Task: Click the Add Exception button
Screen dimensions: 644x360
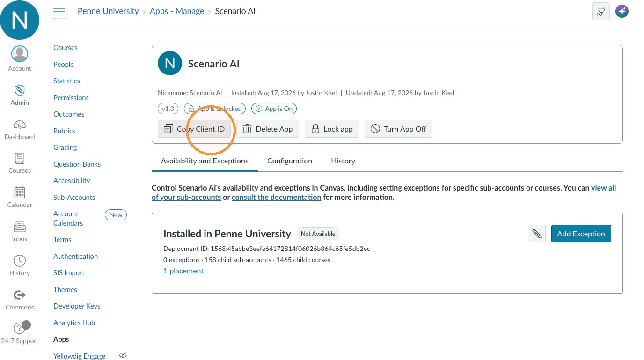Action: pyautogui.click(x=581, y=234)
